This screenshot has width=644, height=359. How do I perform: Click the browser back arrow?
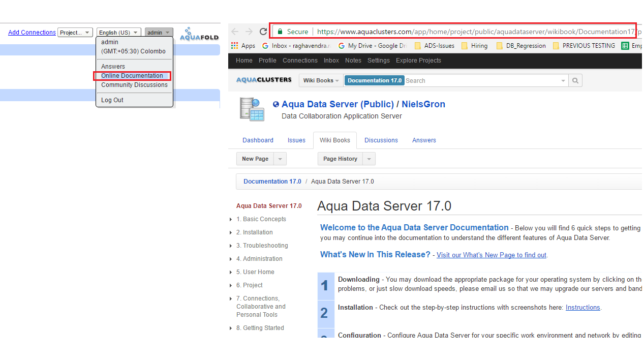235,32
